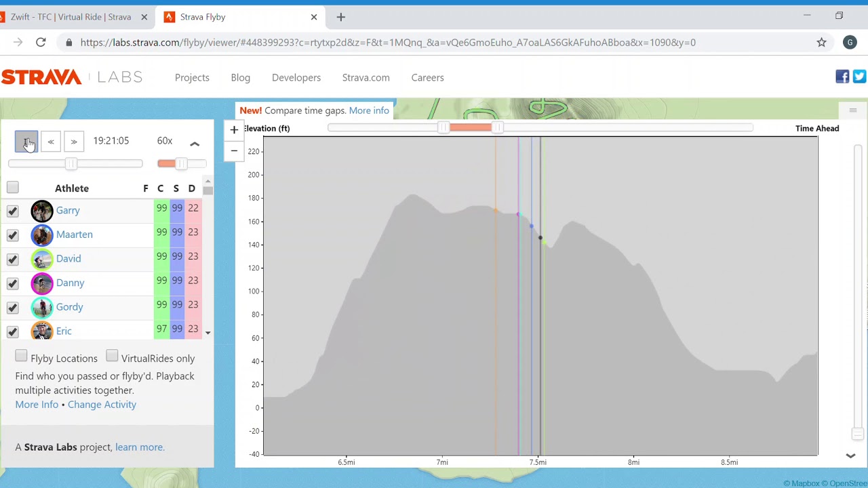Click the playback time slider handle

point(71,164)
